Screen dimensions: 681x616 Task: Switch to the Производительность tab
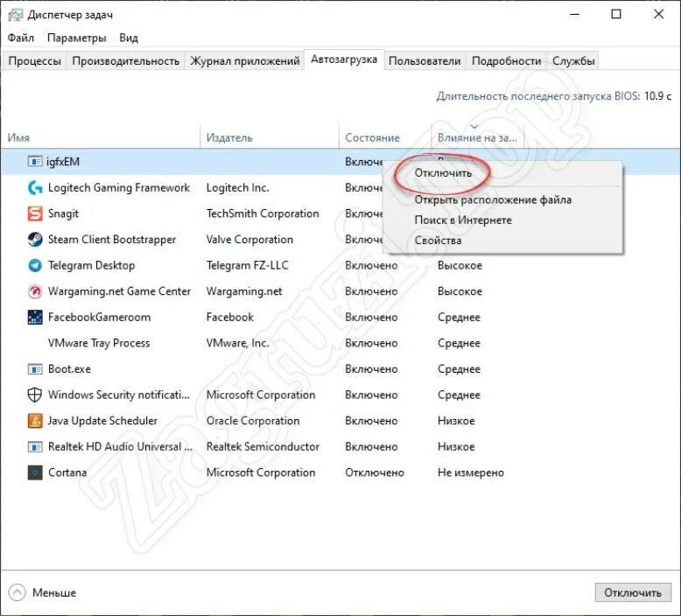[125, 60]
